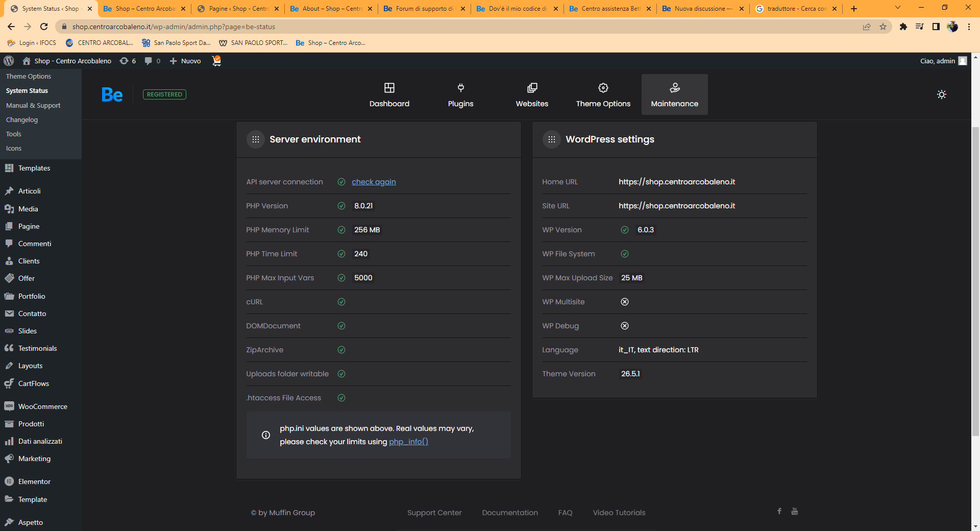The width and height of the screenshot is (980, 531).
Task: Click the home URL value text
Action: click(677, 182)
